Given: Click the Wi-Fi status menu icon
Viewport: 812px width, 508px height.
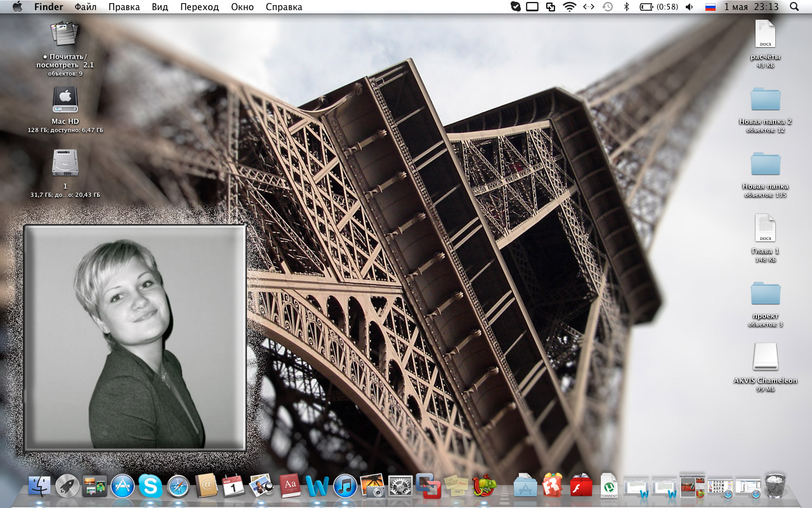Looking at the screenshot, I should point(569,7).
